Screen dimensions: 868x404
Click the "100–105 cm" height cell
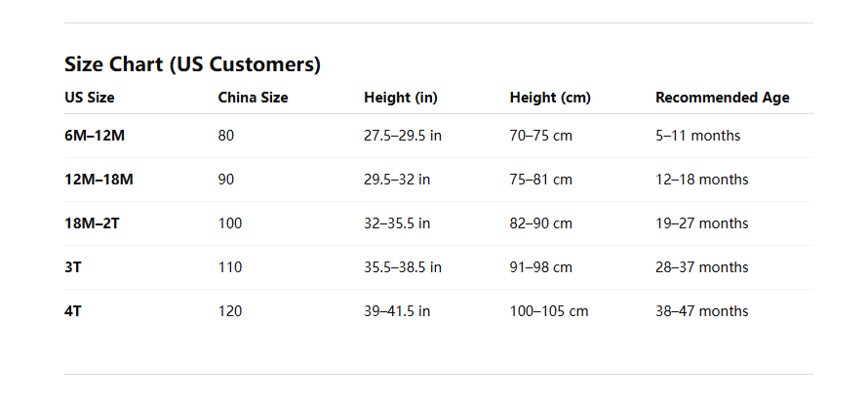pyautogui.click(x=549, y=311)
